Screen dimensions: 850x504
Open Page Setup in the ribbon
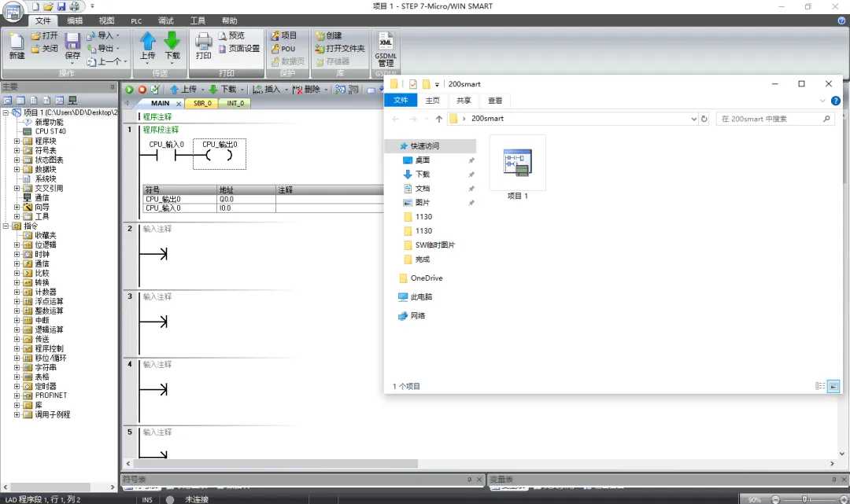(x=239, y=48)
